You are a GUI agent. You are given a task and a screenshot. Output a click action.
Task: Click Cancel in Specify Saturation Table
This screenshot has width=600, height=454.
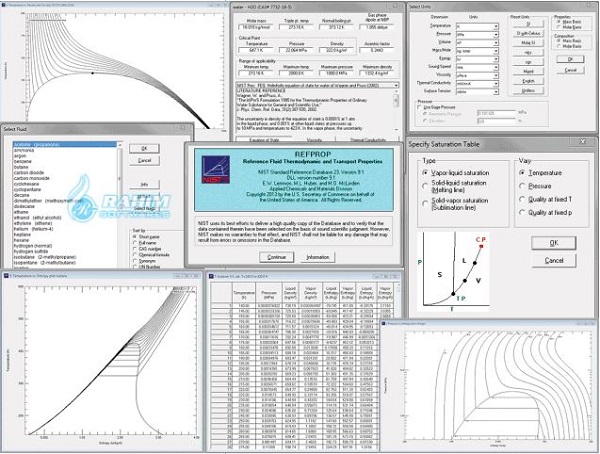coord(553,260)
